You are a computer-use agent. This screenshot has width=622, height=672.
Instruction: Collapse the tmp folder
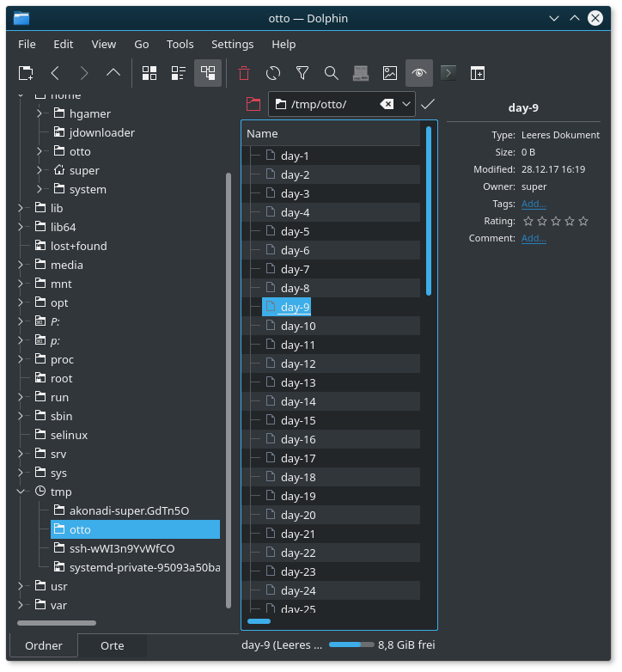[x=21, y=492]
